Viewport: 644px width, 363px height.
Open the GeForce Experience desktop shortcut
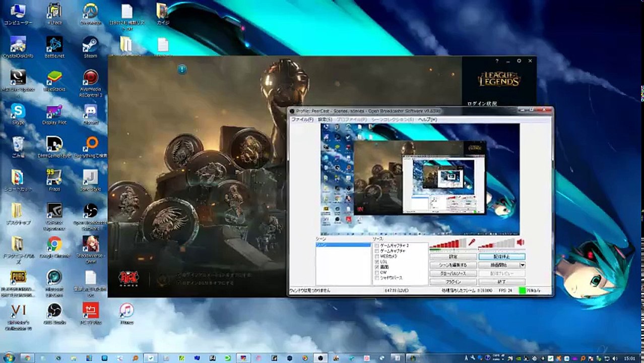pyautogui.click(x=54, y=217)
